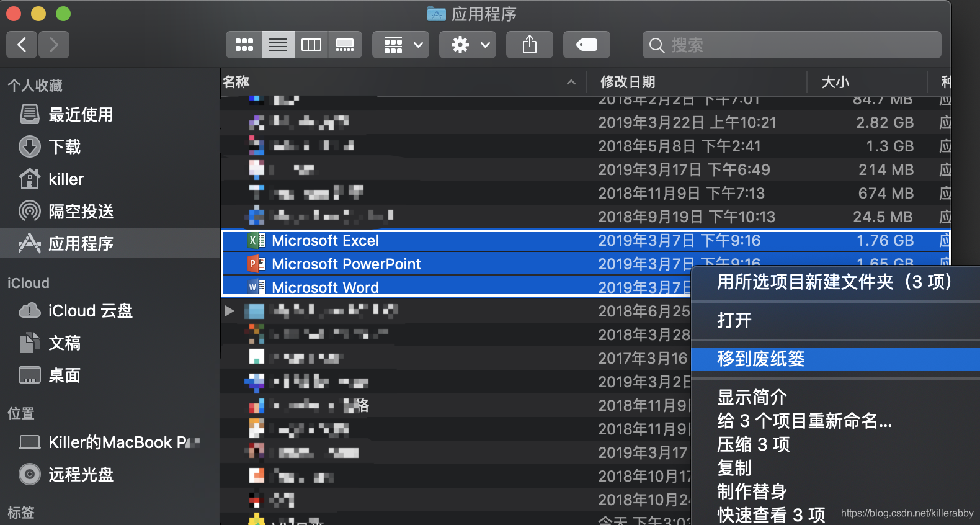Choose 用所选项目新建文件夹 (3 项)
Viewport: 980px width, 525px height.
coord(835,282)
